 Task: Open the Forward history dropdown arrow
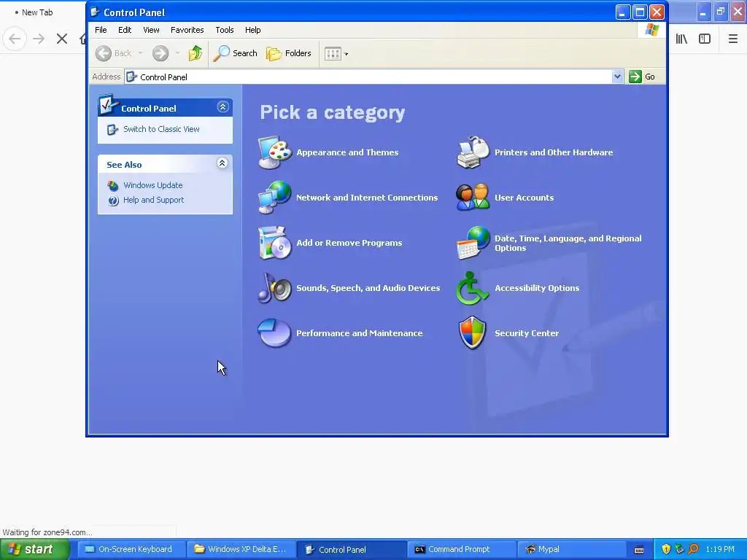177,53
